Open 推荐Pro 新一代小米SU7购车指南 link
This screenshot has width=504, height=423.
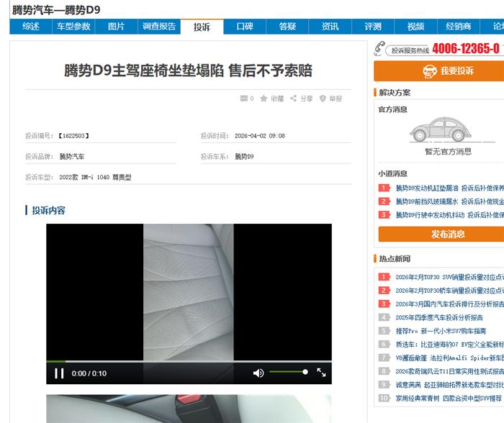(441, 331)
